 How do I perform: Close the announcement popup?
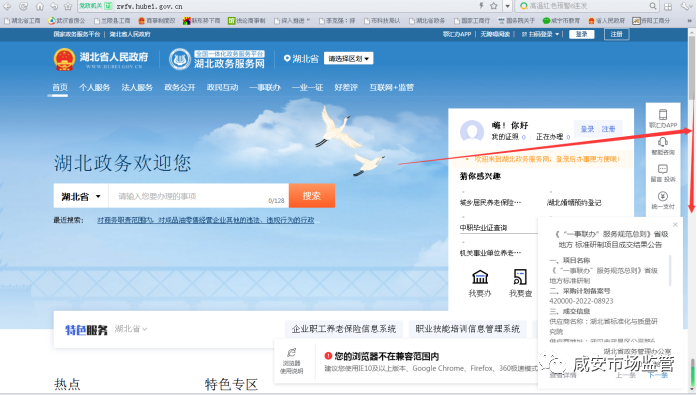(675, 224)
